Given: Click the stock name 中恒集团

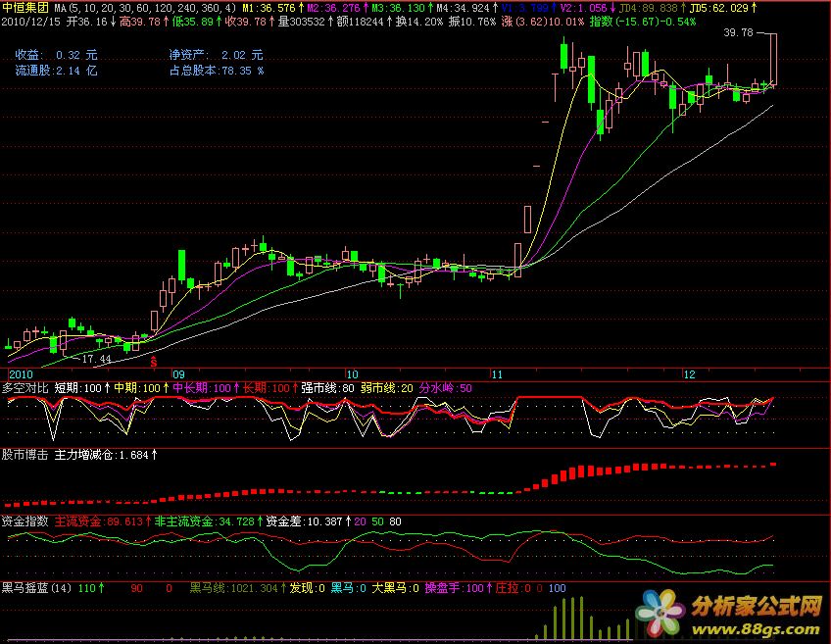Looking at the screenshot, I should [x=24, y=8].
